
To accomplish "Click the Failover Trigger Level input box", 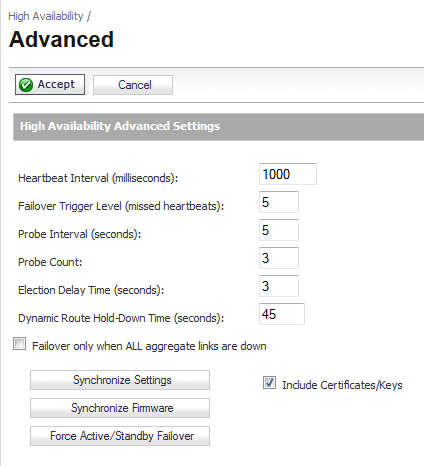I will pyautogui.click(x=279, y=202).
